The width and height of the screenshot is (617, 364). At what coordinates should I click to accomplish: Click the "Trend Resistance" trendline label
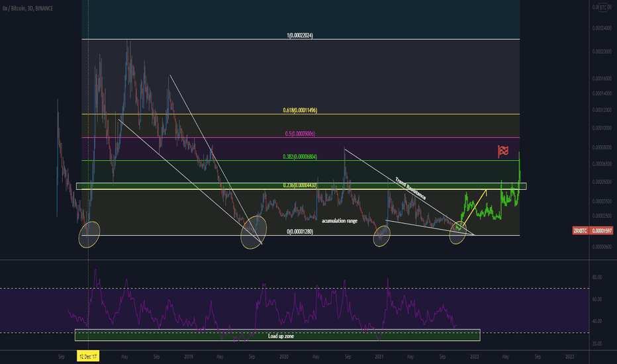410,188
